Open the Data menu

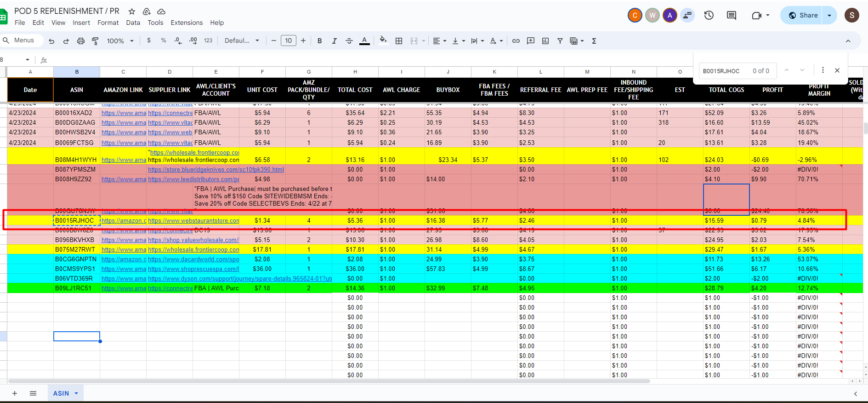pyautogui.click(x=133, y=23)
